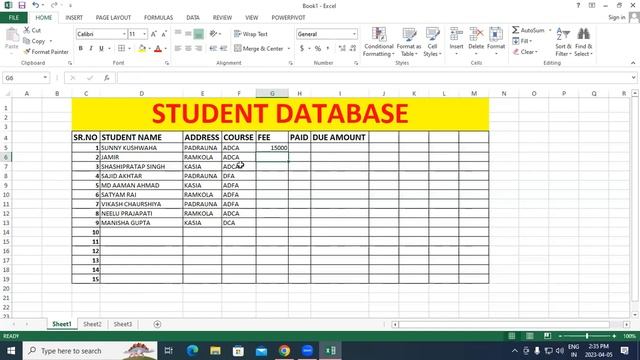Image resolution: width=640 pixels, height=360 pixels.
Task: Switch to the PAGE LAYOUT tab
Action: pos(113,18)
